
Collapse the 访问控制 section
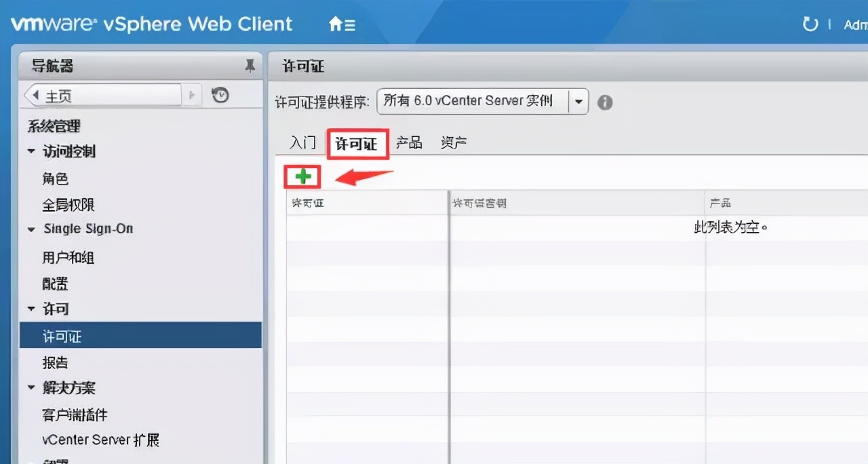pyautogui.click(x=31, y=152)
